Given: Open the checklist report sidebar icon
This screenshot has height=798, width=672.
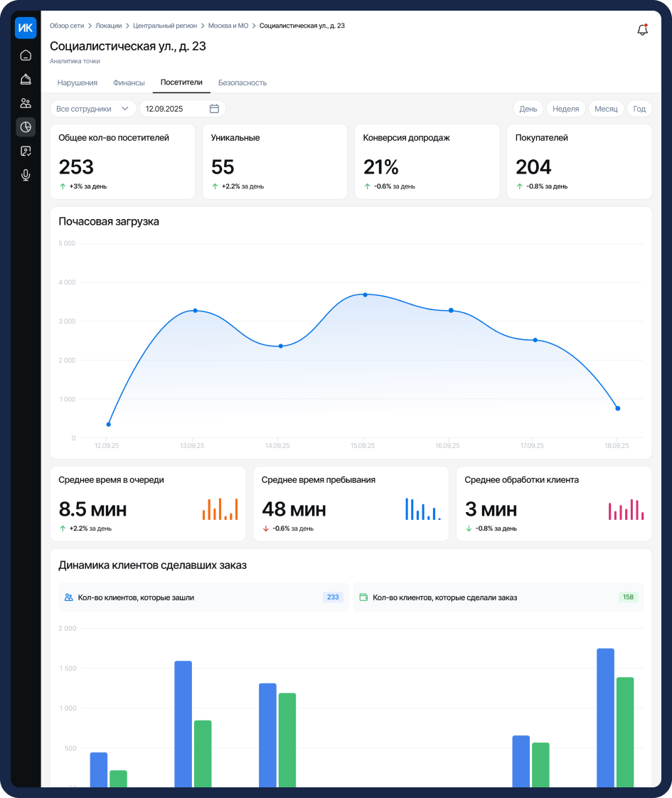Looking at the screenshot, I should coord(26,151).
